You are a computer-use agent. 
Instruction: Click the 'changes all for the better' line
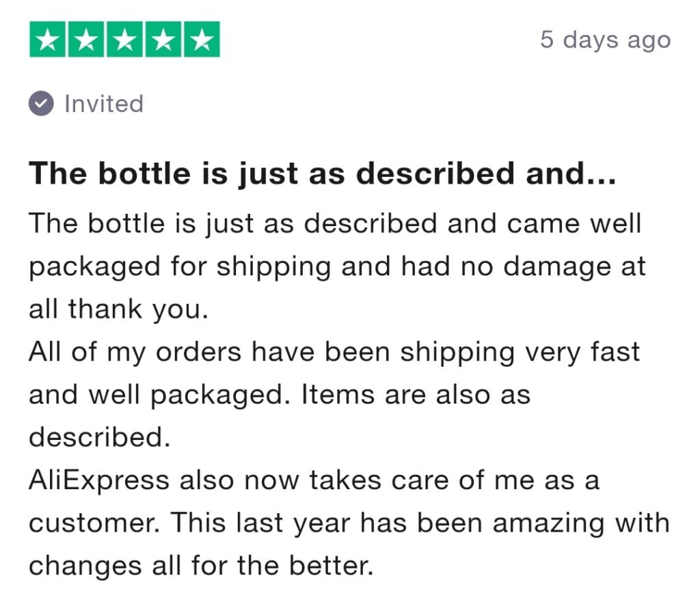coord(201,565)
